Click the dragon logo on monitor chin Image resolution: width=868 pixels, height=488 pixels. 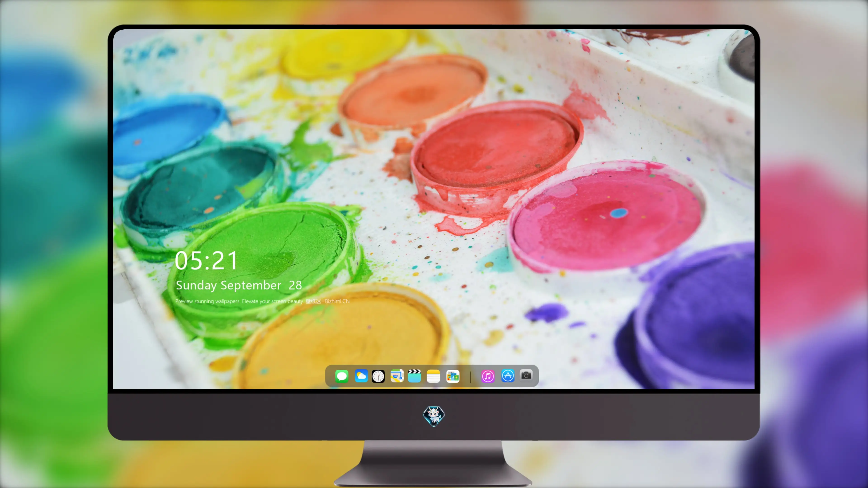[x=434, y=416]
